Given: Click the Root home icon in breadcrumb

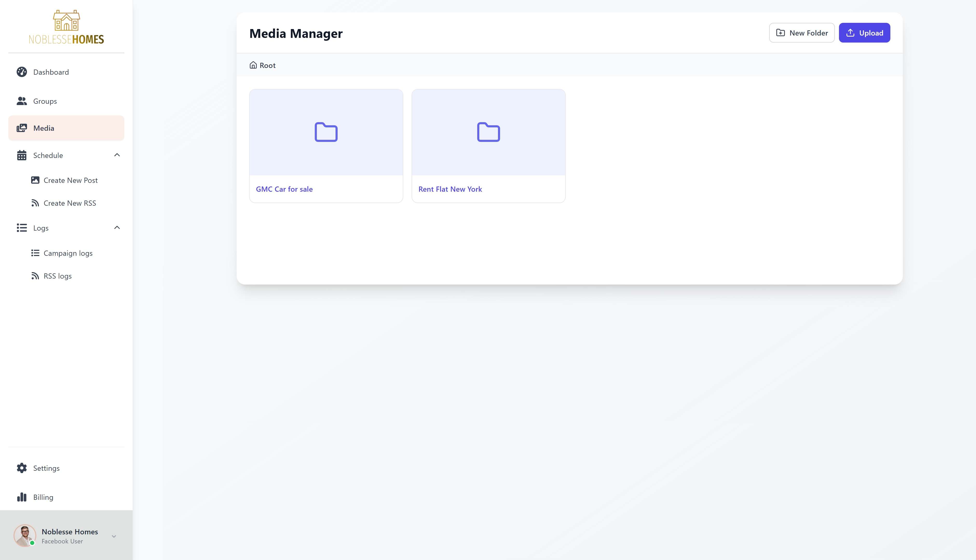Looking at the screenshot, I should click(253, 65).
